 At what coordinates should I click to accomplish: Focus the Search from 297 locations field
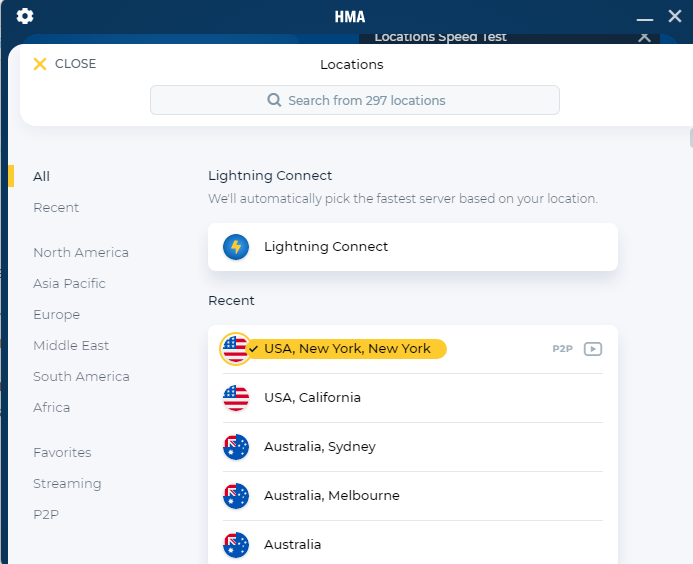[355, 100]
